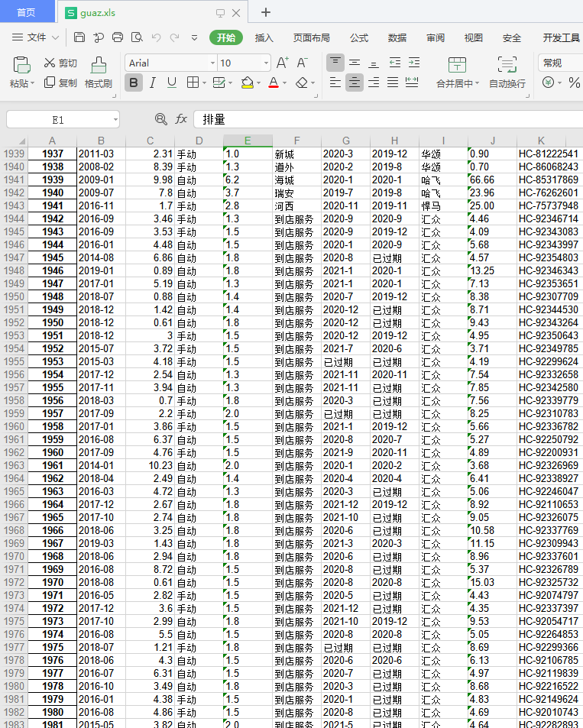Click the cell style/table format icon

pyautogui.click(x=219, y=83)
